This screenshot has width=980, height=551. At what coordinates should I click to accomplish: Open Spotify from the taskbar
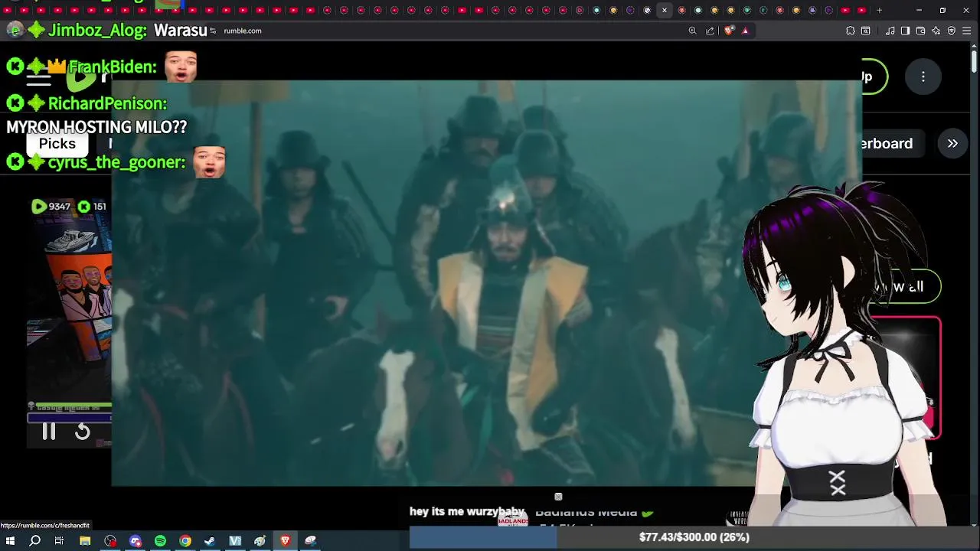click(160, 541)
